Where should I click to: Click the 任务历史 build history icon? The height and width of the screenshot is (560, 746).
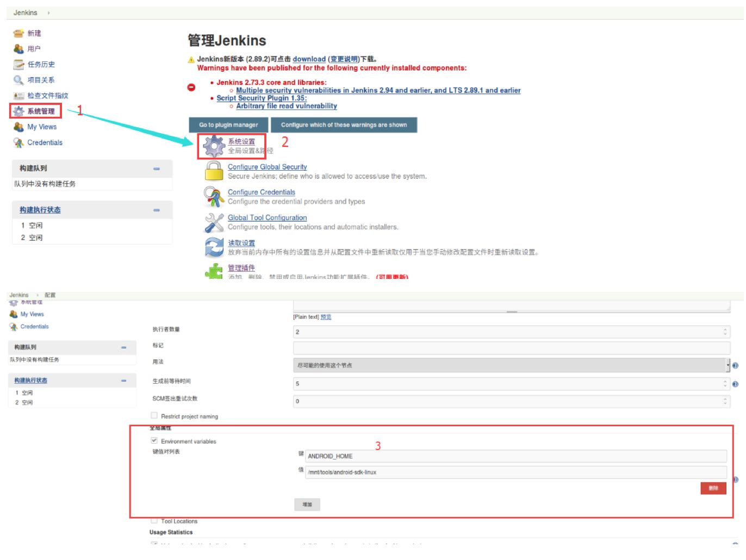click(x=18, y=65)
